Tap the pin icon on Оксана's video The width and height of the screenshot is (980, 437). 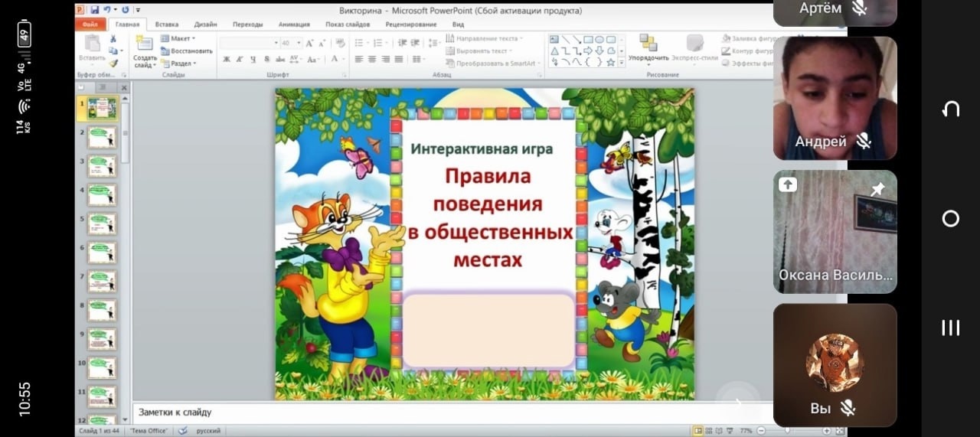tap(877, 188)
